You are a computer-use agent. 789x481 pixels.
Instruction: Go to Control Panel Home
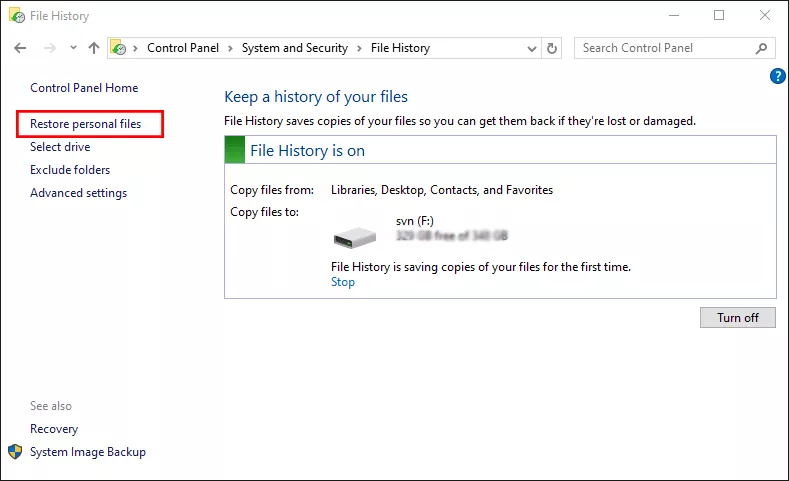(x=84, y=88)
